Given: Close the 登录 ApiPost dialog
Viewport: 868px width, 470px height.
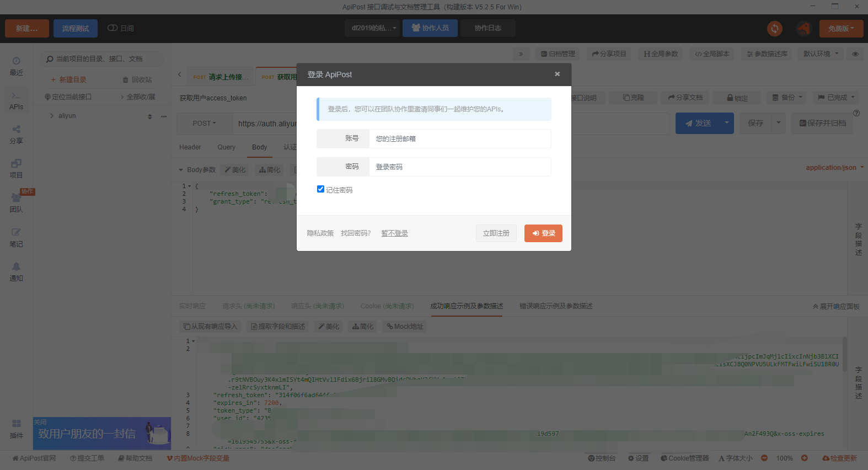Looking at the screenshot, I should [x=557, y=74].
